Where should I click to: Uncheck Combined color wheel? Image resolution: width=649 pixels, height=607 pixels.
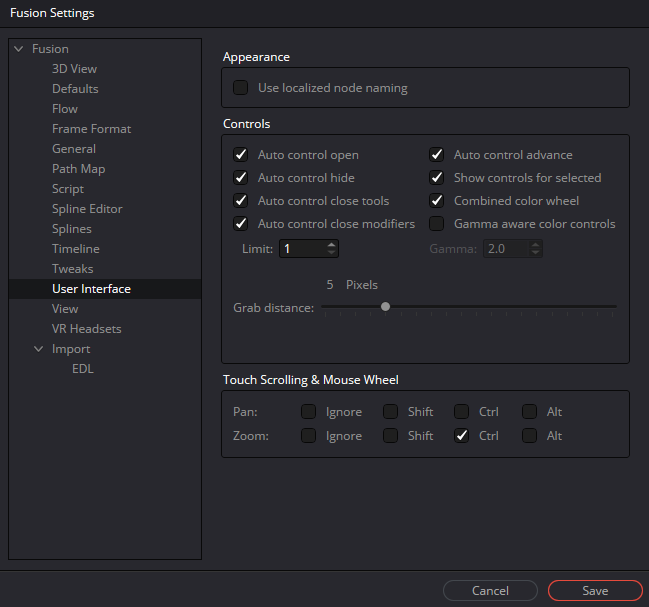pyautogui.click(x=437, y=201)
